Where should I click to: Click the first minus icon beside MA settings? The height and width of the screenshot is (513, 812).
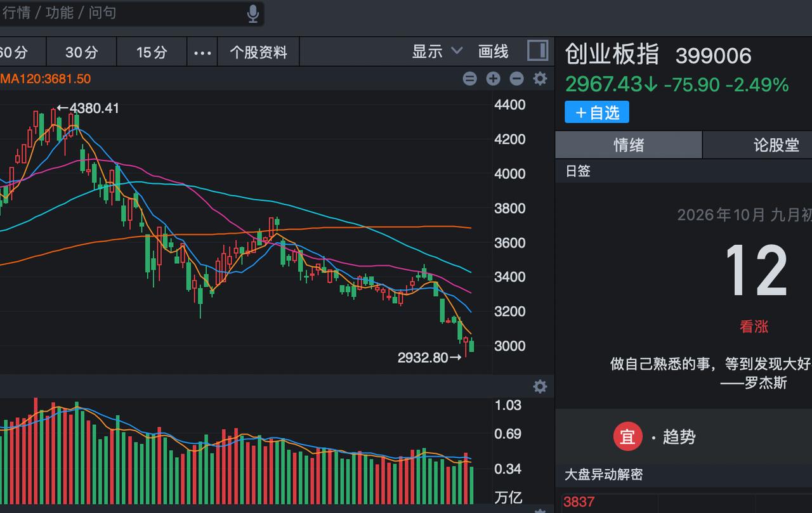[x=469, y=79]
